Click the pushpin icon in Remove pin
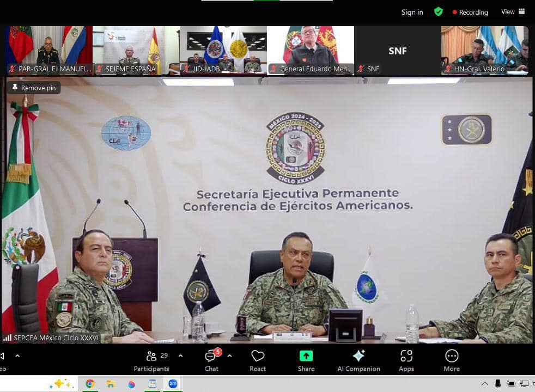The height and width of the screenshot is (392, 535). [x=15, y=88]
